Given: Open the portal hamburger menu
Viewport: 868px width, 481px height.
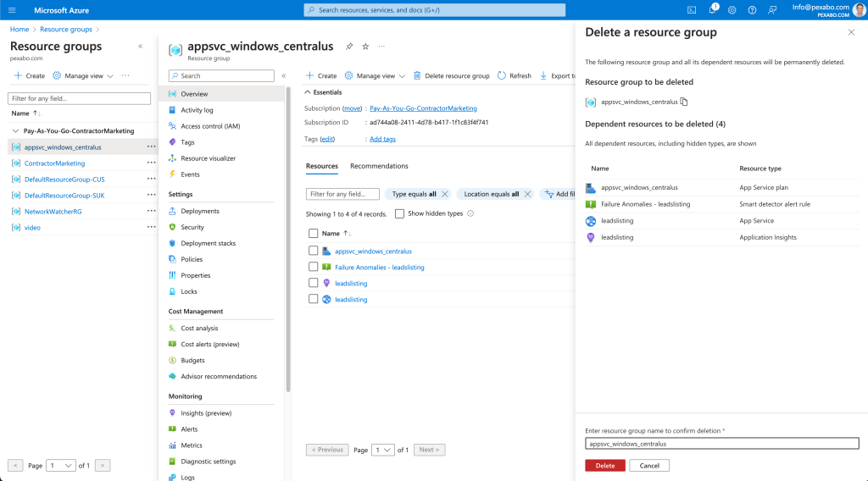Looking at the screenshot, I should tap(12, 10).
